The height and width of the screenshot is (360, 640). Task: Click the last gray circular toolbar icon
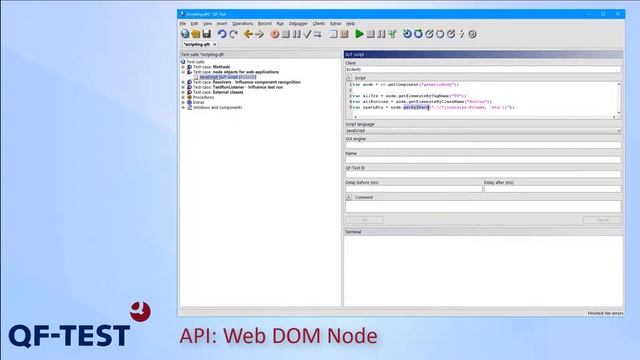point(472,34)
